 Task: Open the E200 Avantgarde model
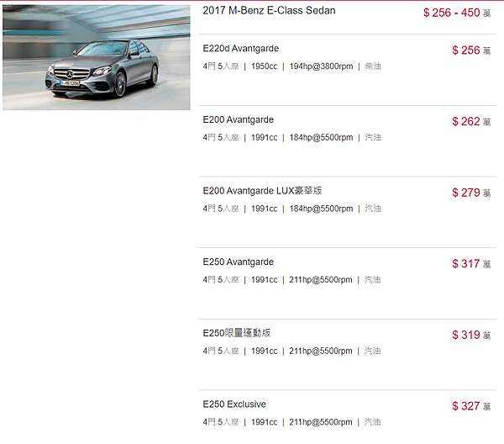239,119
